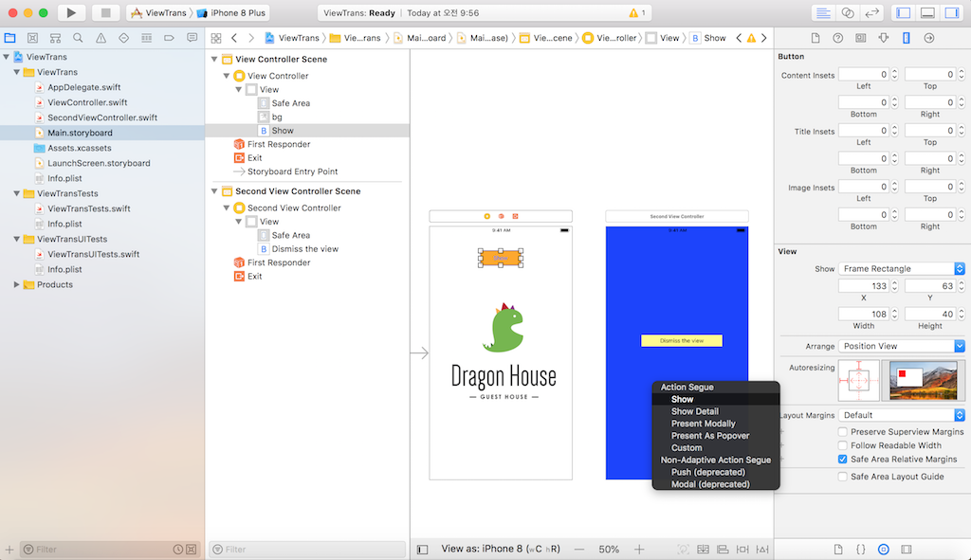Open the Arrange Position View dropdown
The image size is (971, 560).
[902, 346]
